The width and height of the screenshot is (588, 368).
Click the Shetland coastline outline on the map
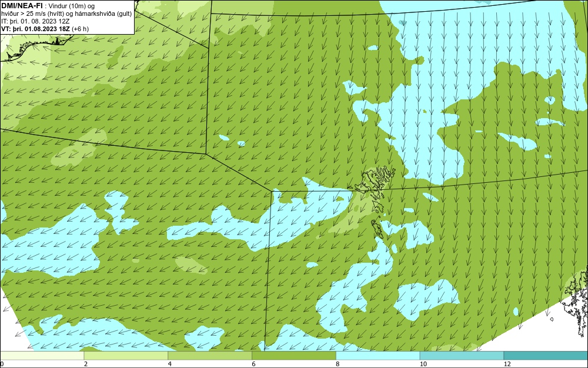(x=576, y=303)
